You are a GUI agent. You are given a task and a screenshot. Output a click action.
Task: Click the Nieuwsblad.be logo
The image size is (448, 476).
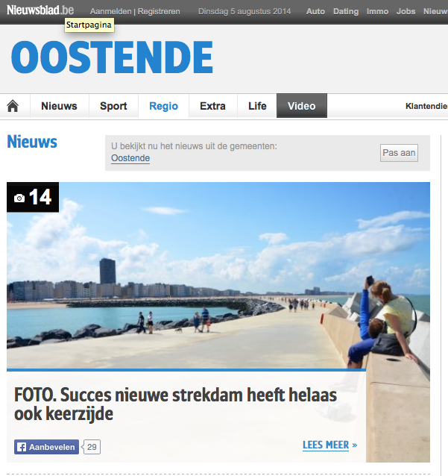pyautogui.click(x=40, y=10)
